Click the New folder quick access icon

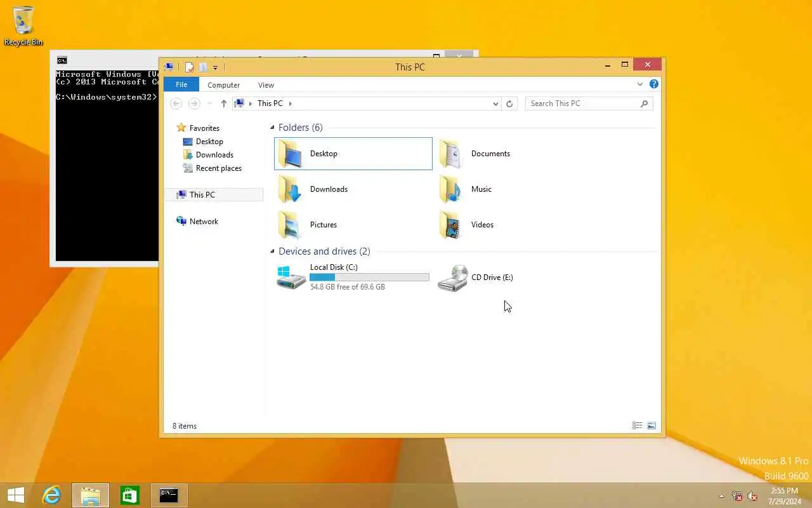pyautogui.click(x=203, y=67)
